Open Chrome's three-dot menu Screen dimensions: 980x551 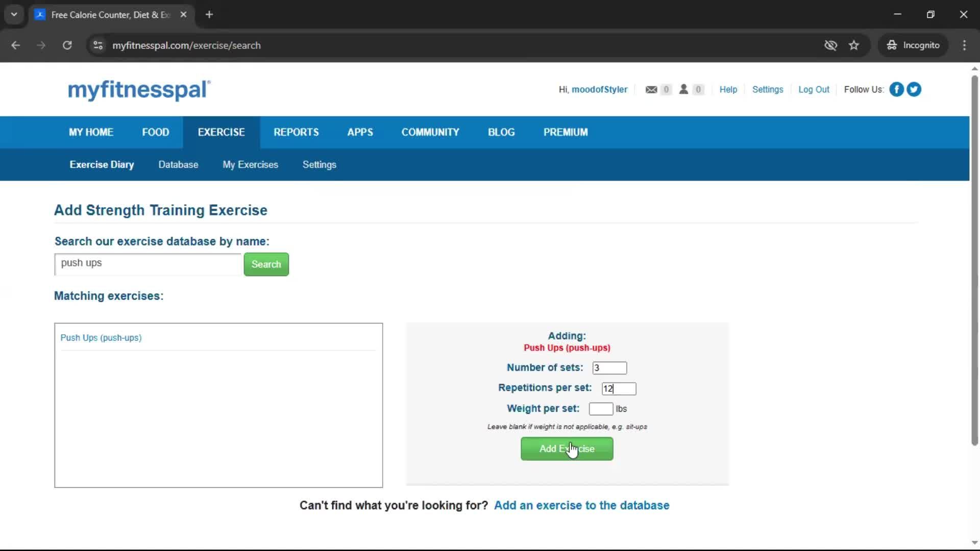point(964,45)
